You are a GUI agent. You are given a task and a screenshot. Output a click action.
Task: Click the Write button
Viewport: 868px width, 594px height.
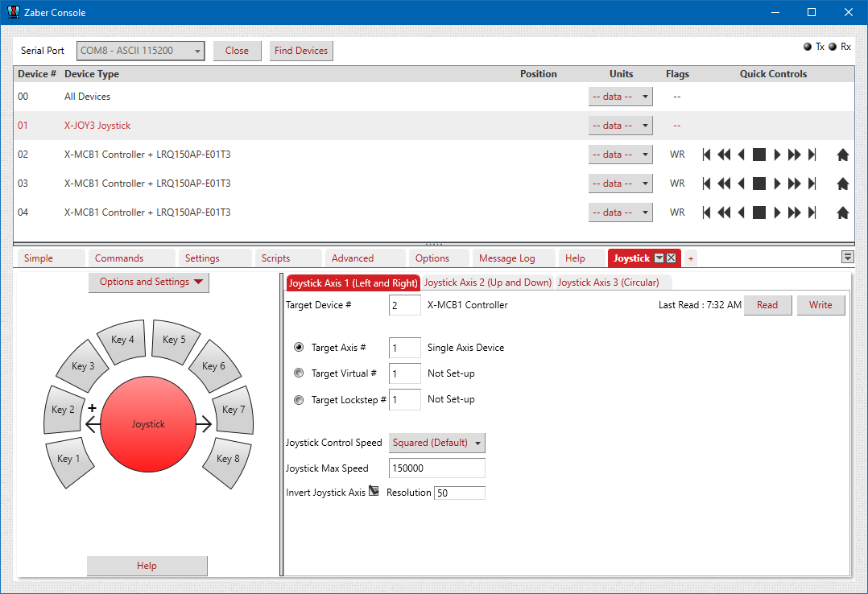coord(820,305)
